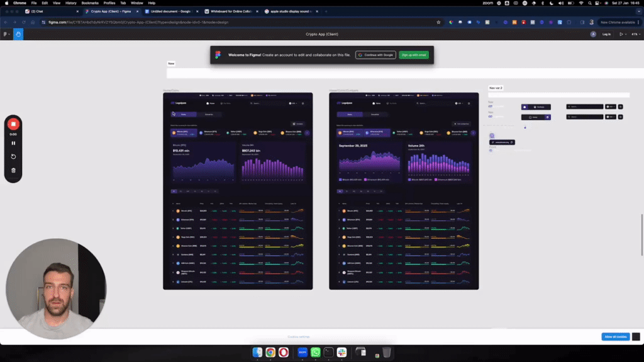Expand the Figma main menu chevron
644x362 pixels.
(x=9, y=34)
